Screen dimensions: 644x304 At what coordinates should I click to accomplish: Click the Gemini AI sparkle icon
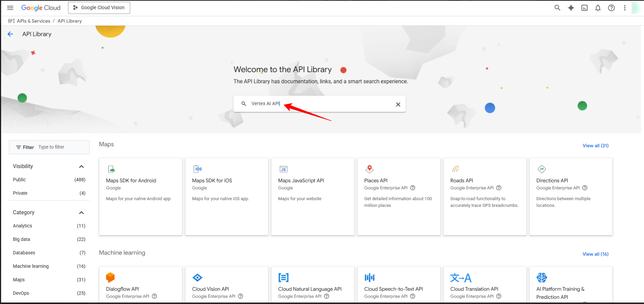[571, 8]
